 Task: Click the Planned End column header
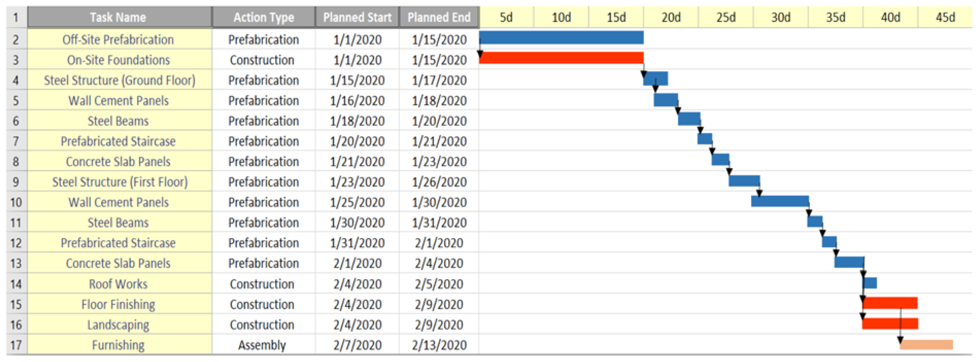tap(439, 18)
